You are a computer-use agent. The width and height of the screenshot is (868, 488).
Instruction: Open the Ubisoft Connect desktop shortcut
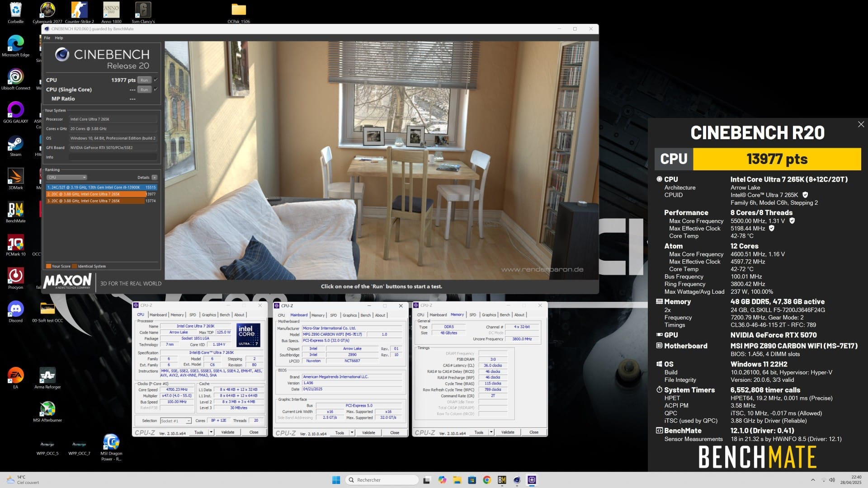pos(15,79)
